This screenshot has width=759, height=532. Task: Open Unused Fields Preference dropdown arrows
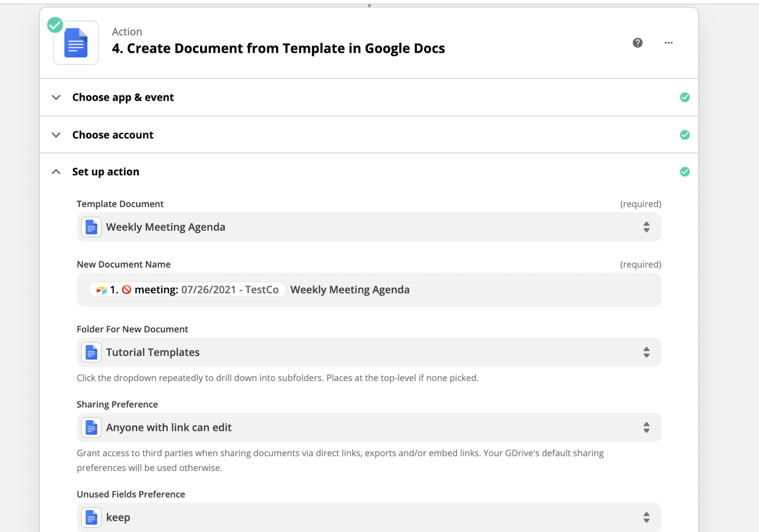646,517
